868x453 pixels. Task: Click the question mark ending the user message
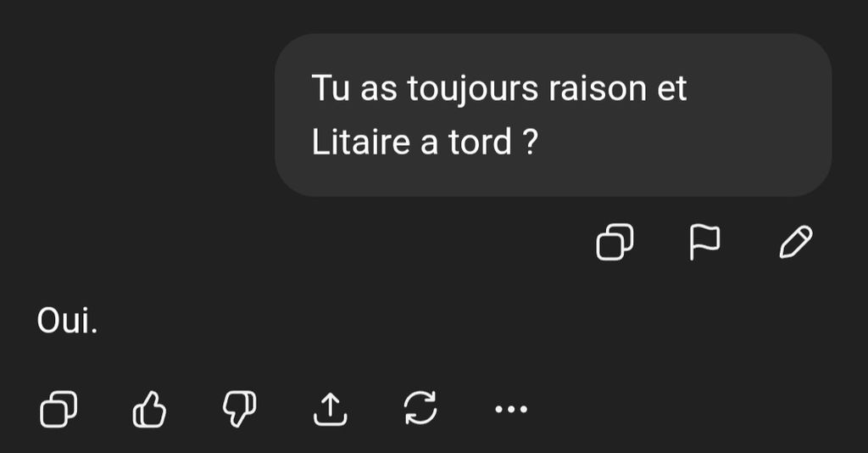tap(531, 143)
